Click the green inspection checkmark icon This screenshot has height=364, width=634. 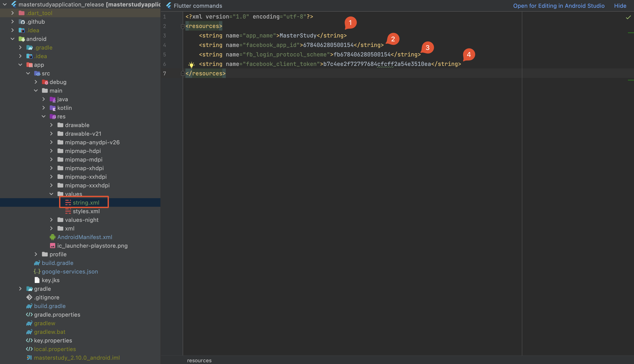click(x=628, y=17)
